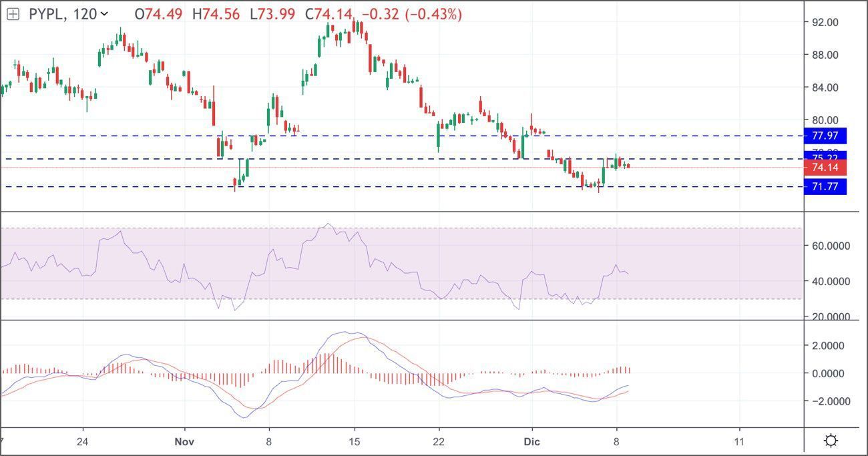This screenshot has height=456, width=868.
Task: Open chart settings via the gear icon
Action: click(831, 439)
